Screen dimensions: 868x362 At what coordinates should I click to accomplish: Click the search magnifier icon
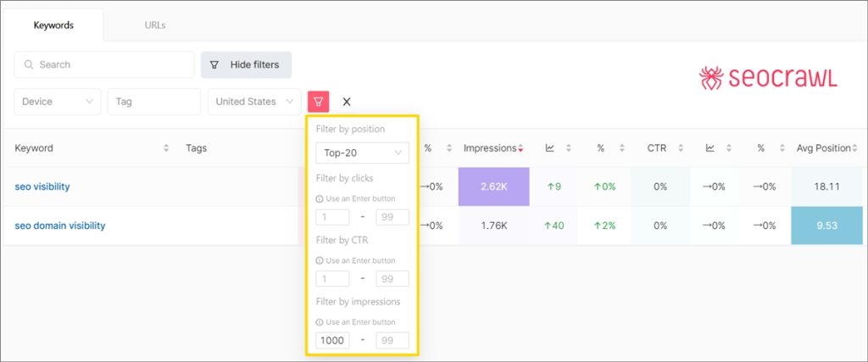point(29,64)
